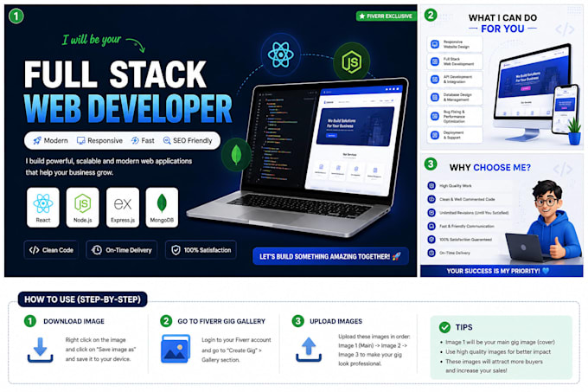This screenshot has height=392, width=588.
Task: Click I build powerful, scalable description text
Action: point(109,166)
